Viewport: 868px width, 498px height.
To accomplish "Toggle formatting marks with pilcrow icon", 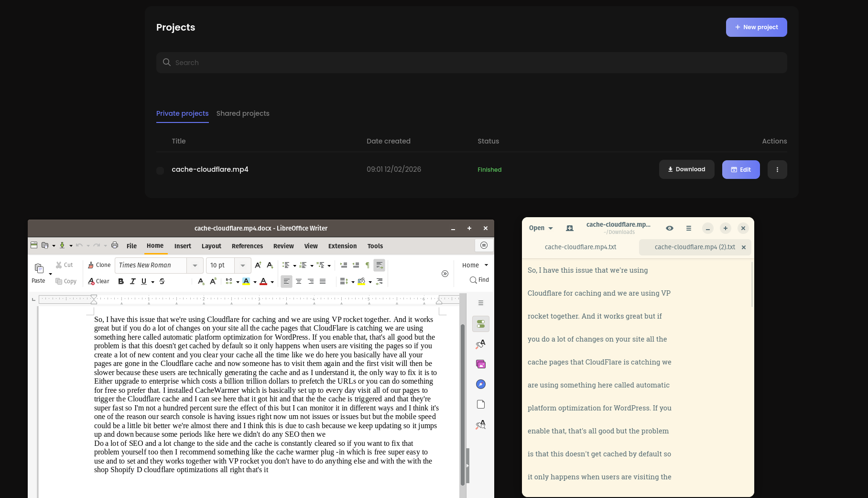I will pyautogui.click(x=367, y=265).
